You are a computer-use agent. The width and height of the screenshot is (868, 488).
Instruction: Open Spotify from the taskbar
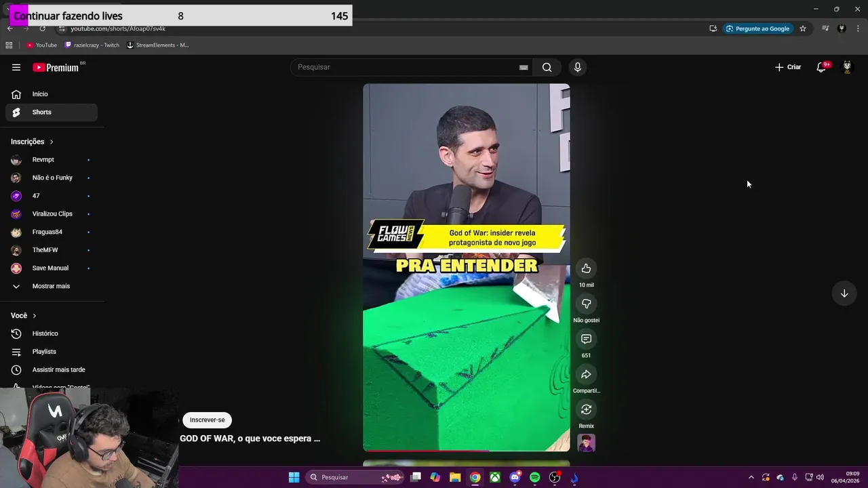click(x=534, y=477)
